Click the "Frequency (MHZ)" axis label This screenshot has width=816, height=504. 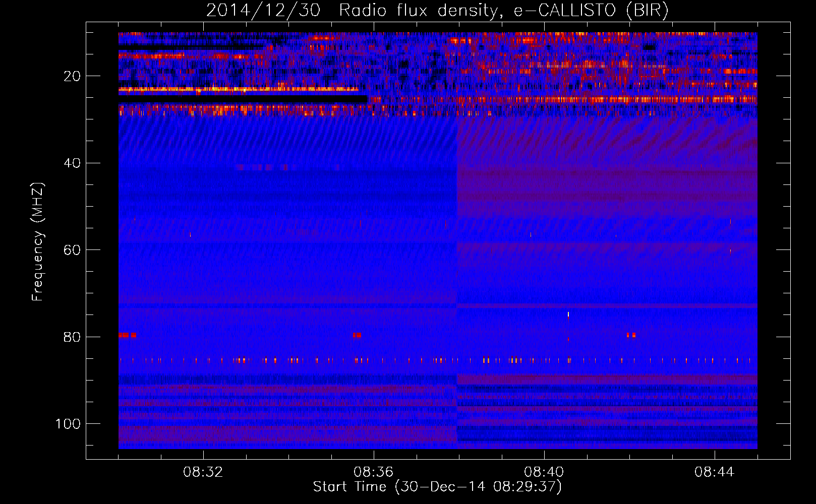(x=38, y=241)
